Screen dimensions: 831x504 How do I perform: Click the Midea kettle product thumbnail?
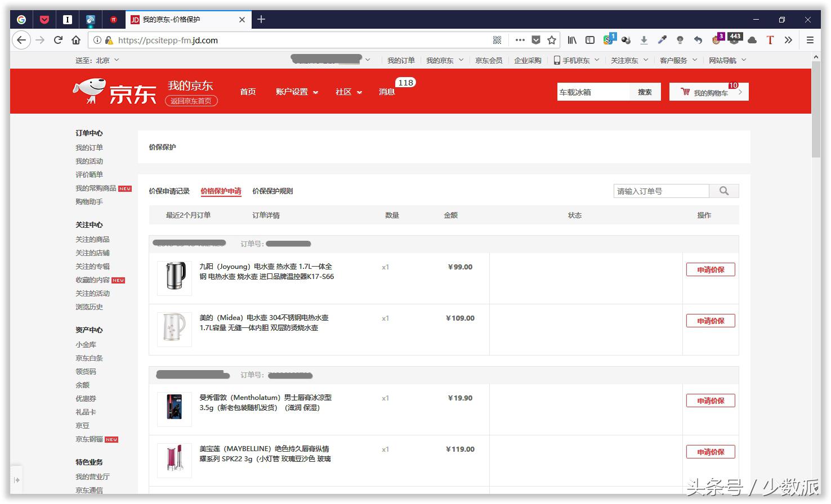click(175, 329)
